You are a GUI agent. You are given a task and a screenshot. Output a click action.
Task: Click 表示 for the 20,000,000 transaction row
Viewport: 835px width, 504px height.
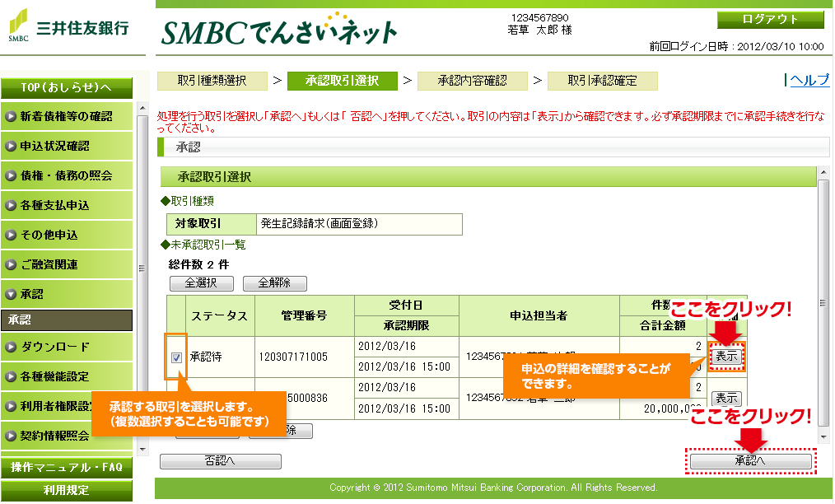point(726,398)
